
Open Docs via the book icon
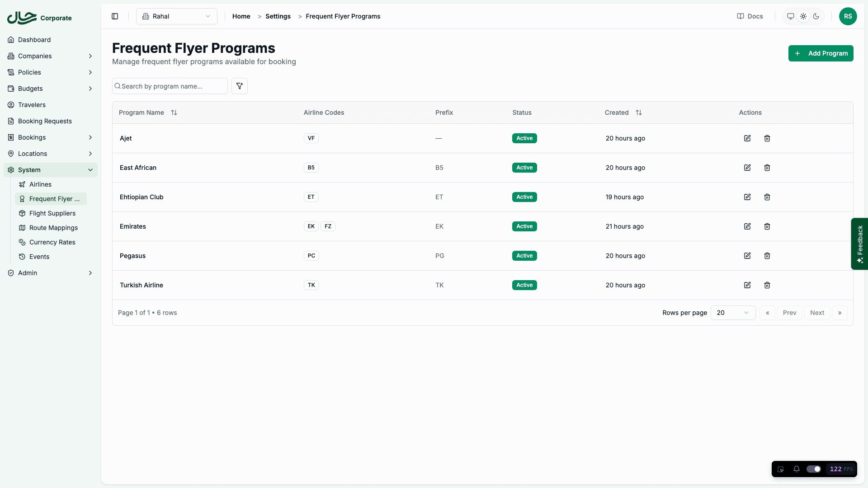(x=750, y=16)
